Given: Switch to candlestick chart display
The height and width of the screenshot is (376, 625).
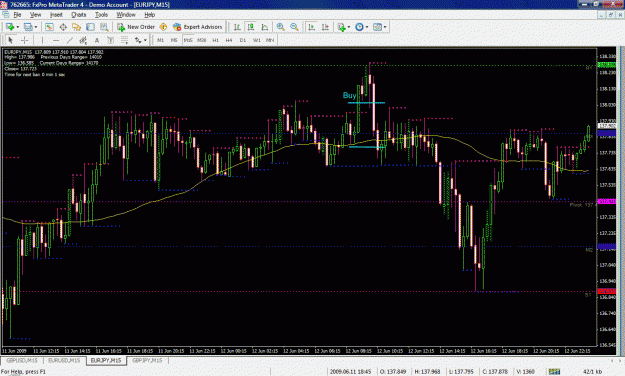Looking at the screenshot, I should pyautogui.click(x=251, y=27).
